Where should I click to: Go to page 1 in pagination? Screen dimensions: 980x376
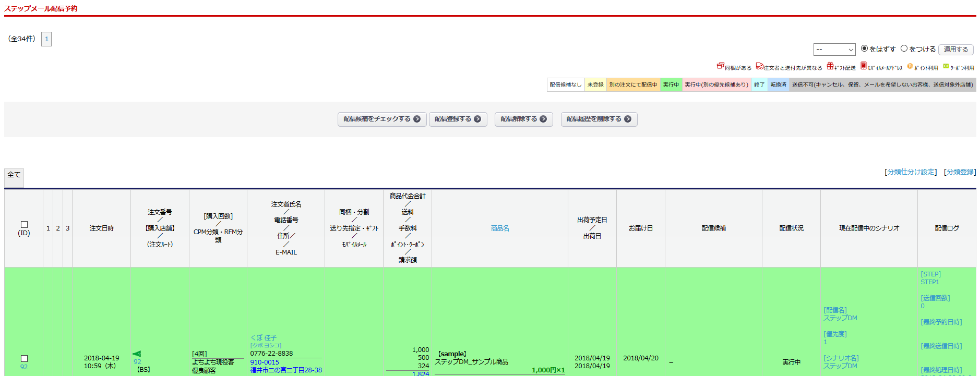pyautogui.click(x=46, y=39)
